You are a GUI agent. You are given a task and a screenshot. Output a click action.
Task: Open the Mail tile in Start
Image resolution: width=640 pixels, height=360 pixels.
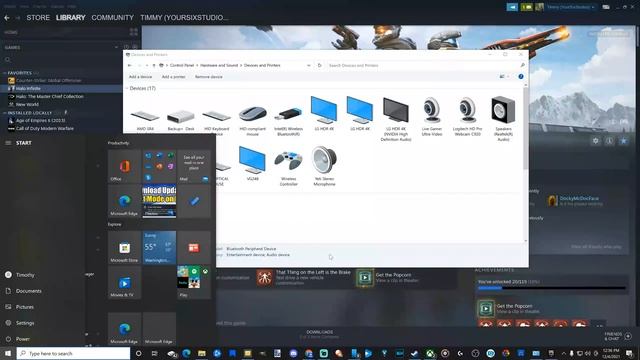[194, 166]
